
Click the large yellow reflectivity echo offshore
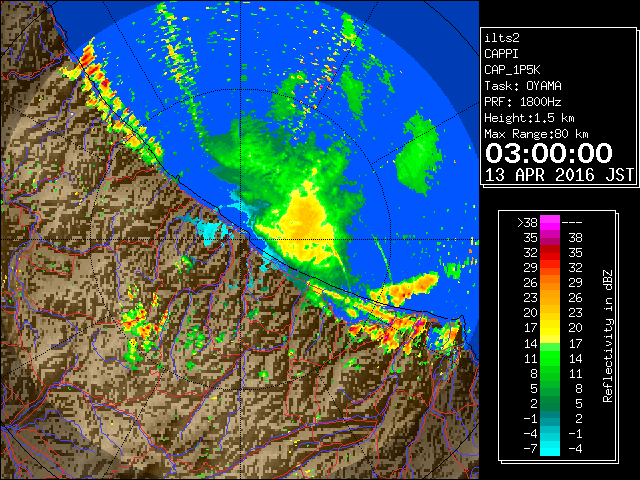pyautogui.click(x=306, y=224)
